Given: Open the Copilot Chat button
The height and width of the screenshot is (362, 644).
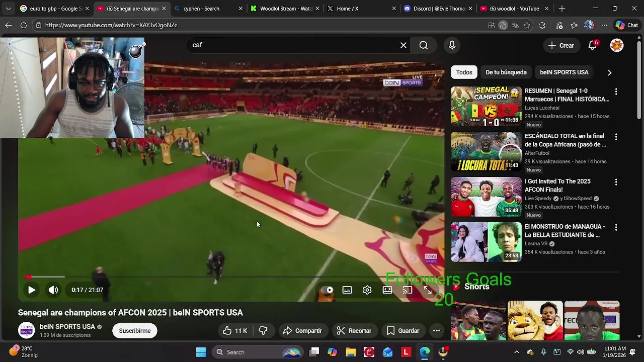Looking at the screenshot, I should tap(626, 25).
